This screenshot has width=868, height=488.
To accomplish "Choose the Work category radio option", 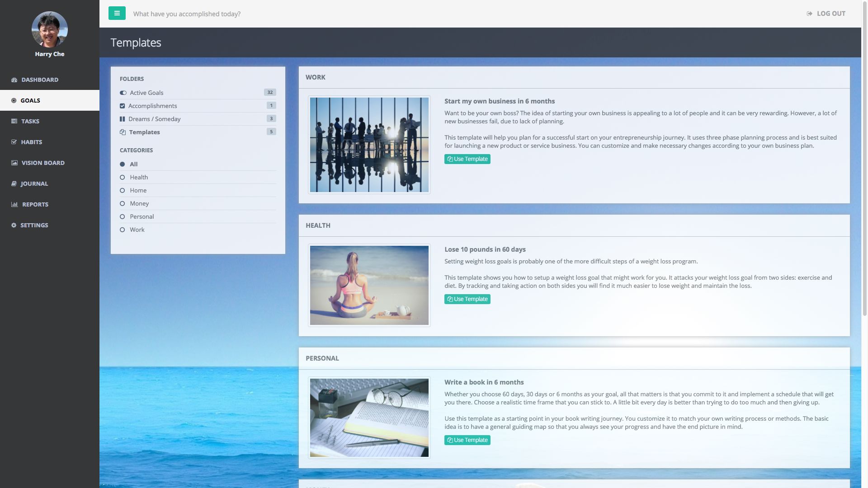I will [122, 230].
